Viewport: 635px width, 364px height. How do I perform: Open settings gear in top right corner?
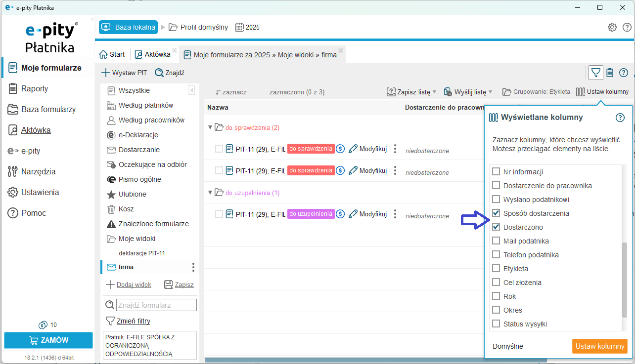[612, 27]
